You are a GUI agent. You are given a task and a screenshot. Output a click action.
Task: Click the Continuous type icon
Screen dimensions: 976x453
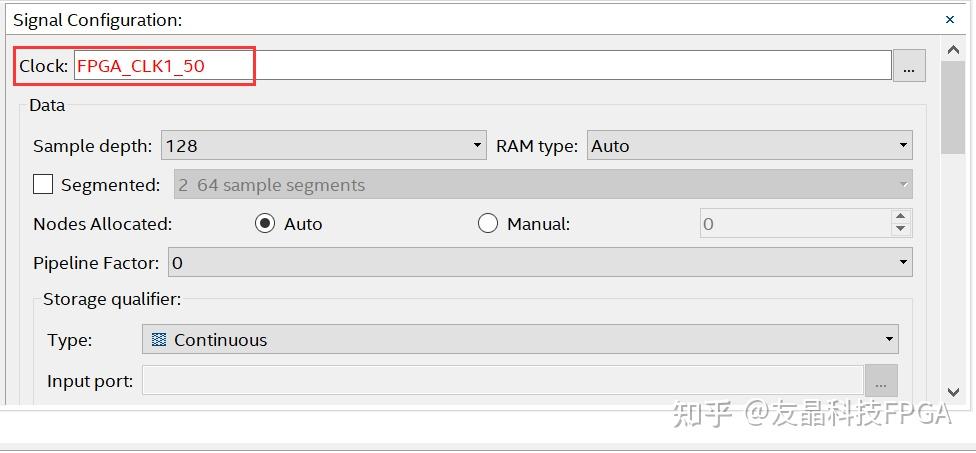tap(159, 340)
